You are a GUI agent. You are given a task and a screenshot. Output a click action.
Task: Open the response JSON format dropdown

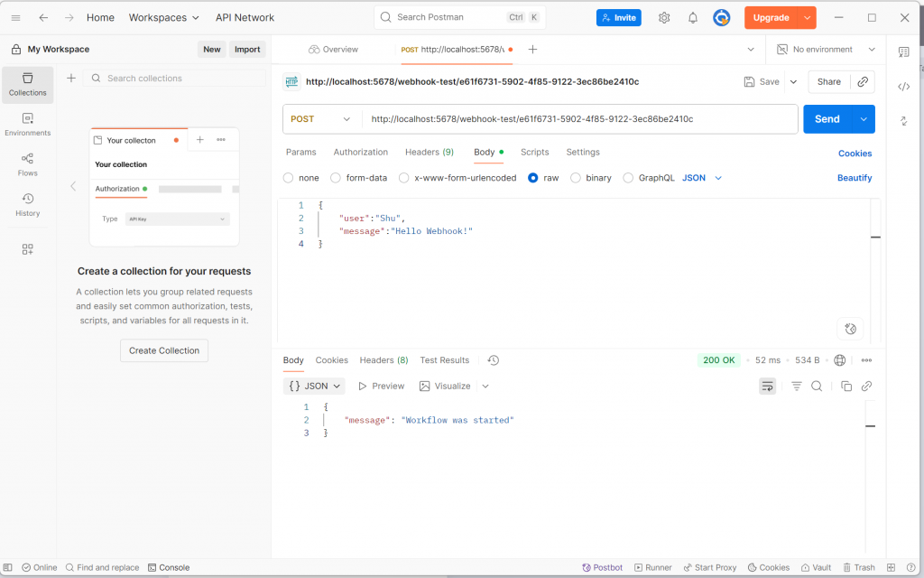point(314,387)
